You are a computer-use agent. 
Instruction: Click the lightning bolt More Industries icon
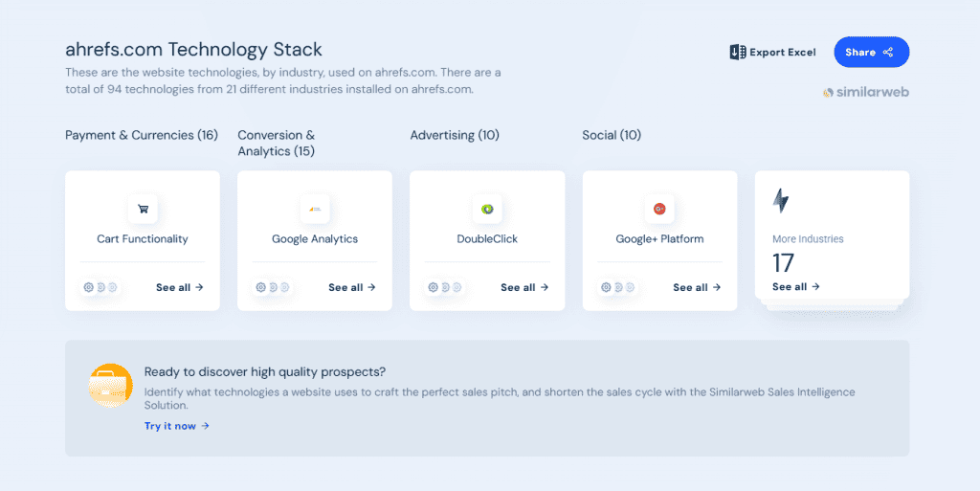click(781, 201)
